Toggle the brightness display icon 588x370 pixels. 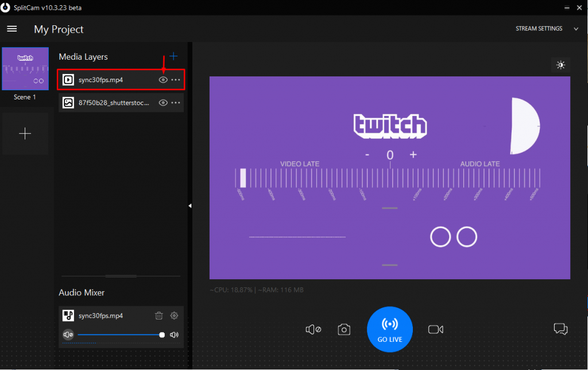(560, 65)
